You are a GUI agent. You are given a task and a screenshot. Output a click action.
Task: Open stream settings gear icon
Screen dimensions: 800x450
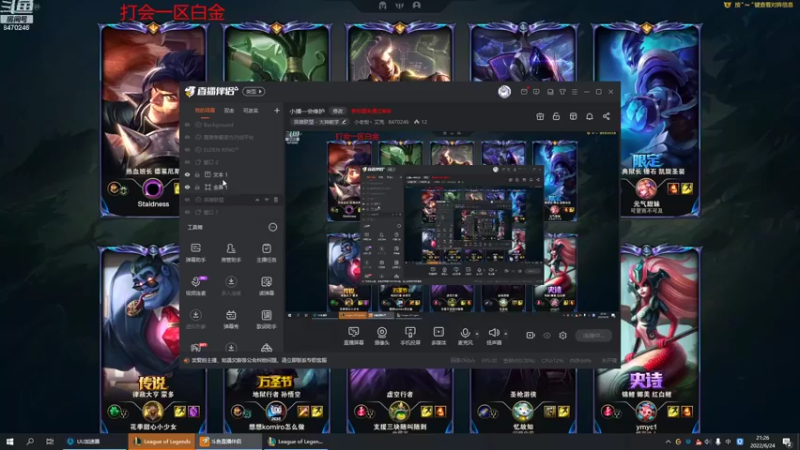pyautogui.click(x=563, y=335)
